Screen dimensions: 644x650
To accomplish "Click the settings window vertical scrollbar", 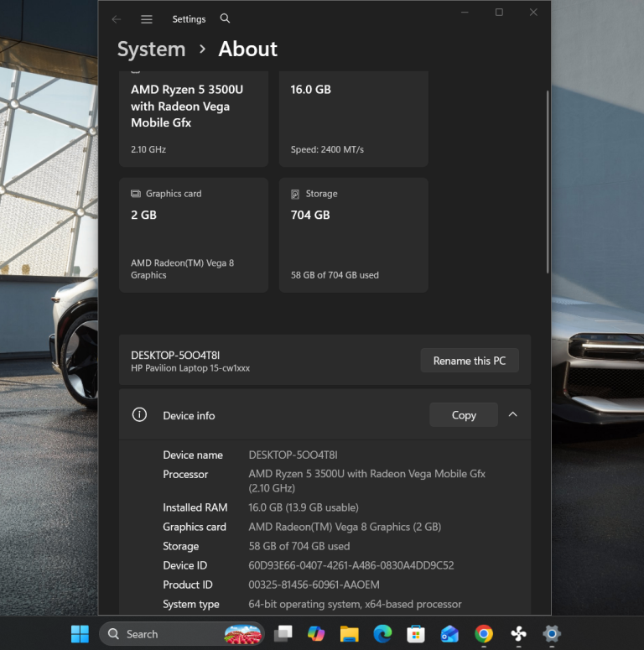I will [548, 182].
